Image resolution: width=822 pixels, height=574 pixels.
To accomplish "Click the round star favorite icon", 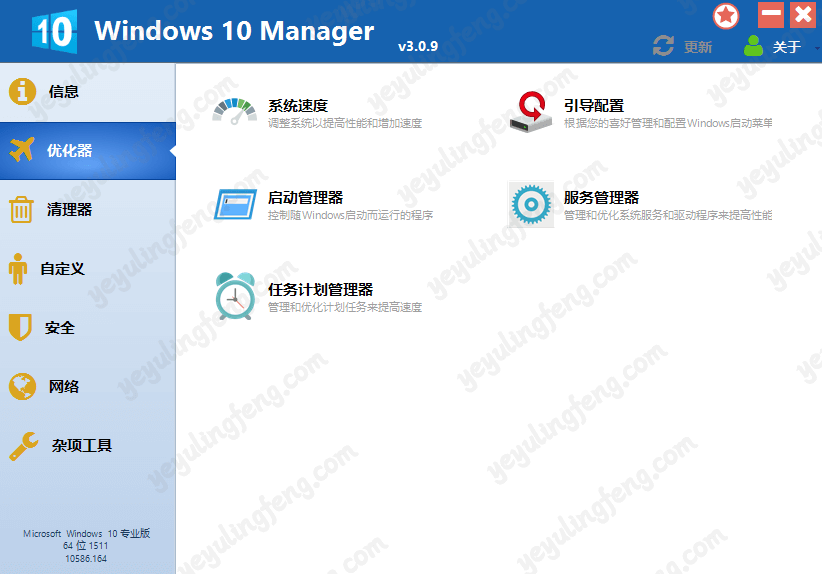I will point(726,16).
